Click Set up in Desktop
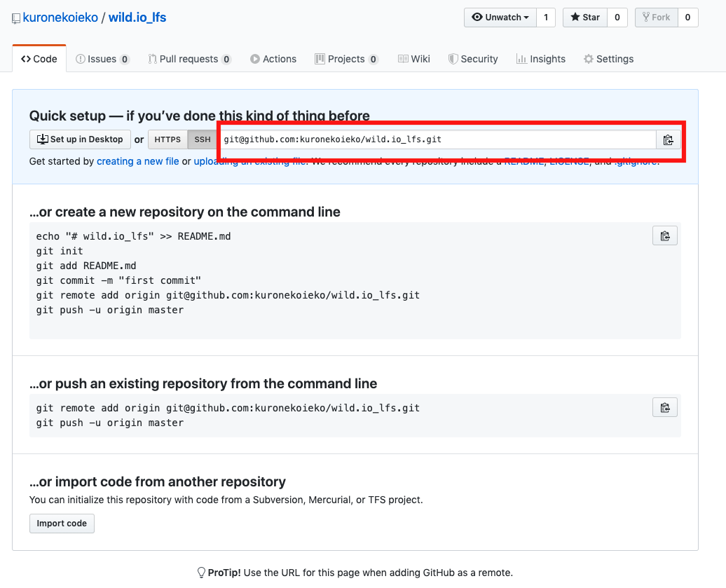 80,139
